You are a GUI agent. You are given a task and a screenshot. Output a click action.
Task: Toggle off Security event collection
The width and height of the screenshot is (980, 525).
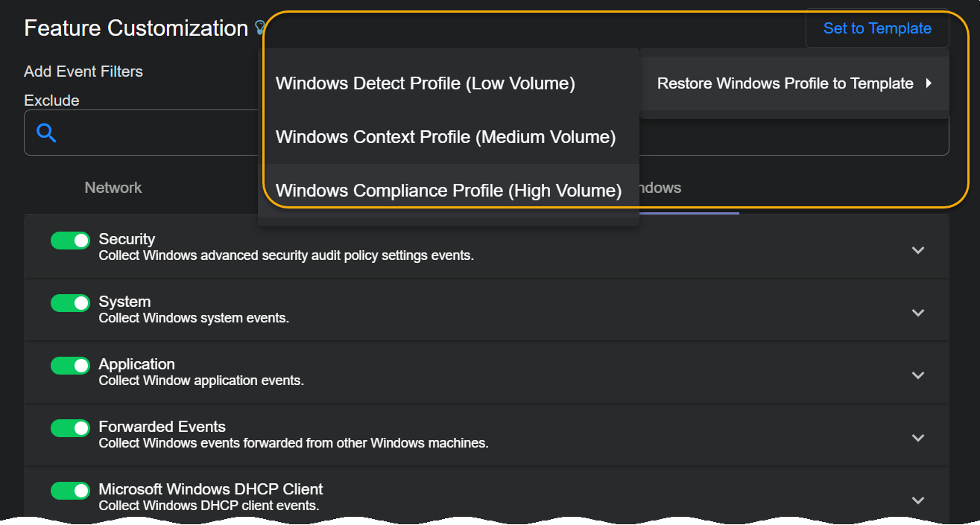[70, 240]
